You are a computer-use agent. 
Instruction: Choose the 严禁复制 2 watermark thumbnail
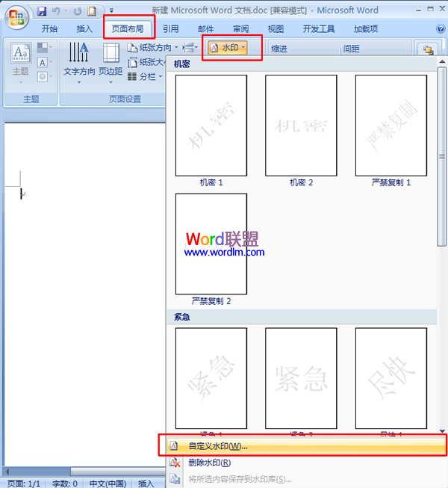211,244
